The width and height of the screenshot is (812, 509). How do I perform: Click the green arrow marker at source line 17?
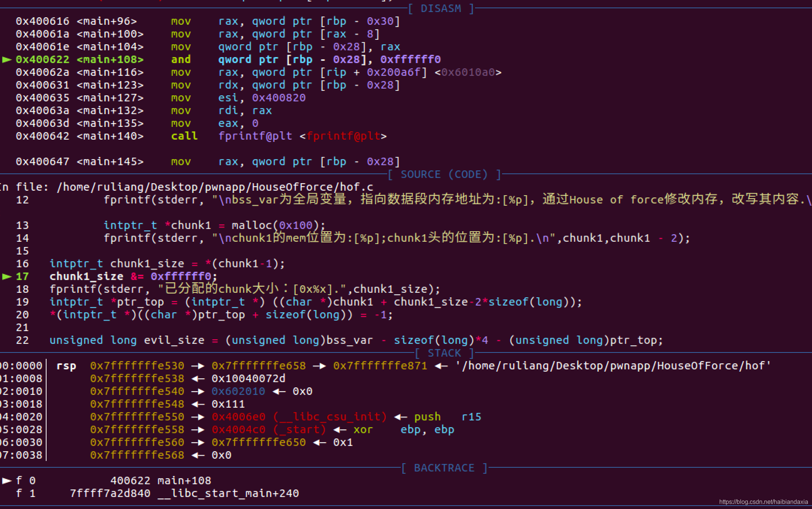click(x=7, y=277)
